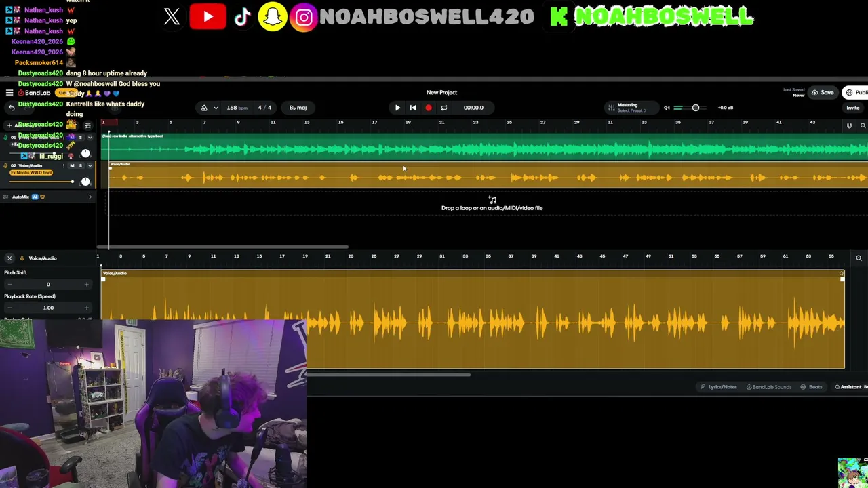Viewport: 868px width, 488px height.
Task: Open the Fx Noahs WRLD final preset
Action: [31, 173]
